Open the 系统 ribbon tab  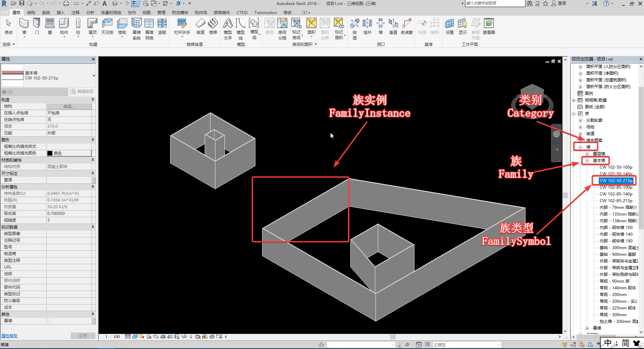46,12
